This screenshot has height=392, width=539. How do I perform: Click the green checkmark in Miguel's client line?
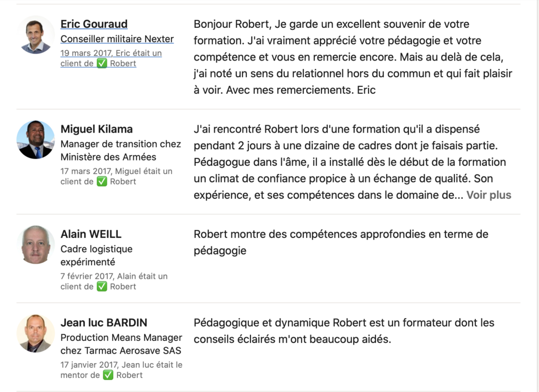[102, 182]
